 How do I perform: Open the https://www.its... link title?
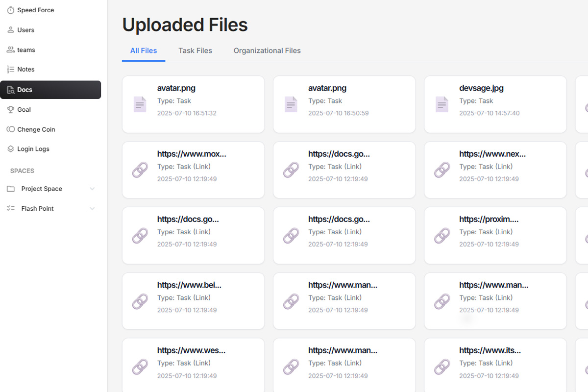(490, 350)
